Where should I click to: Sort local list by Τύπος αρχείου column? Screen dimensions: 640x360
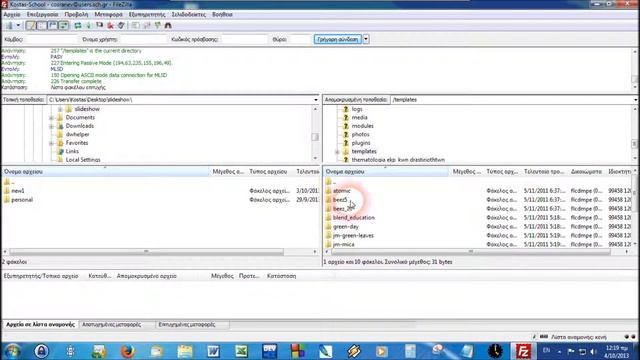pos(268,172)
